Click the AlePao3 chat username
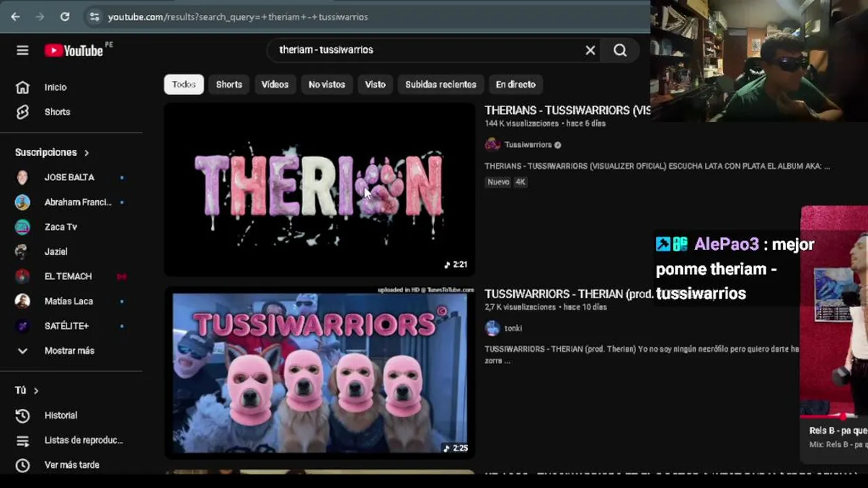868x488 pixels. point(725,245)
